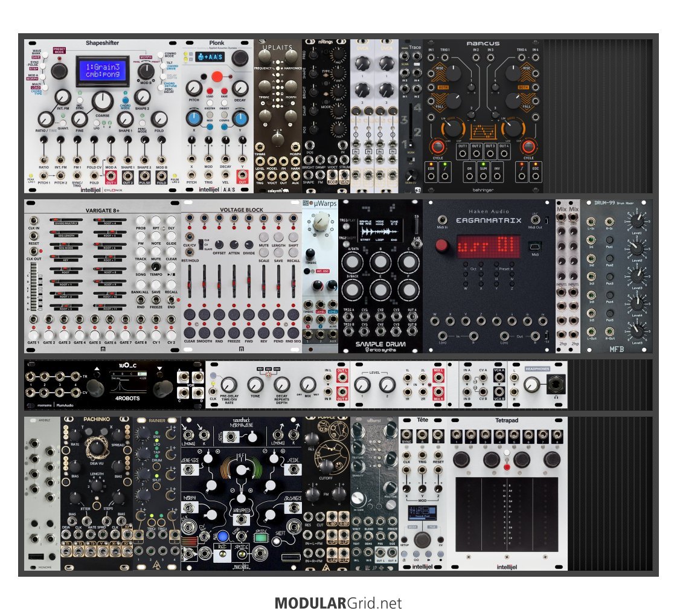677x616 pixels.
Task: Click the channel 1 fader on Voltage Block
Action: (x=190, y=282)
